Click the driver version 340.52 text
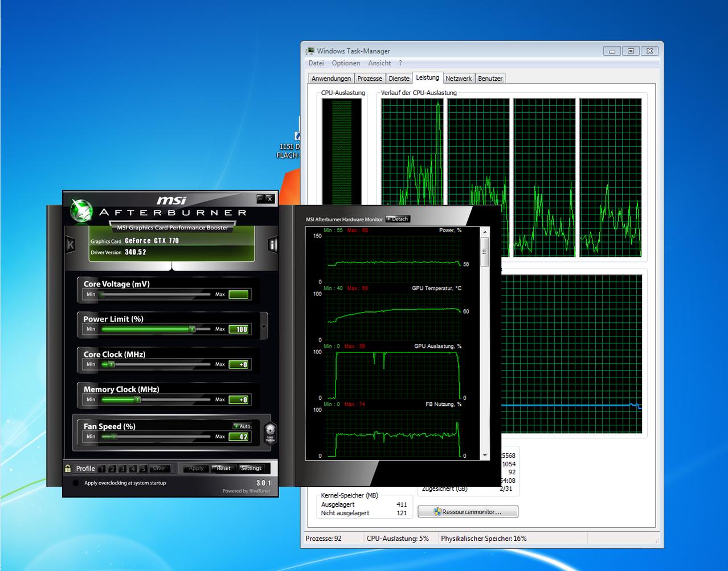Image resolution: width=728 pixels, height=571 pixels. click(136, 252)
